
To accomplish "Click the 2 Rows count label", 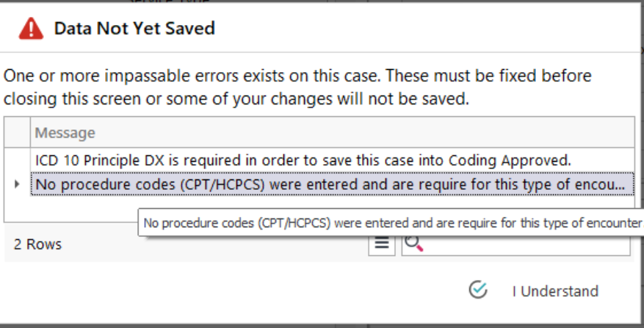I will tap(37, 244).
